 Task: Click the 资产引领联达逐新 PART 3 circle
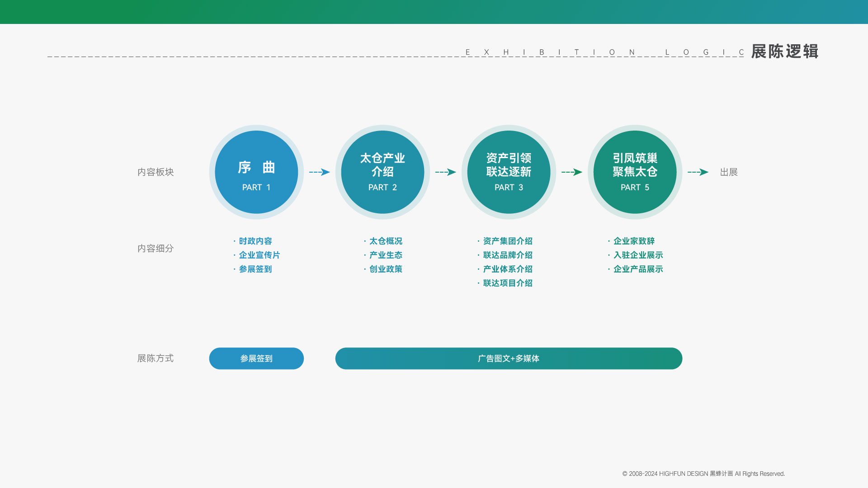(509, 172)
